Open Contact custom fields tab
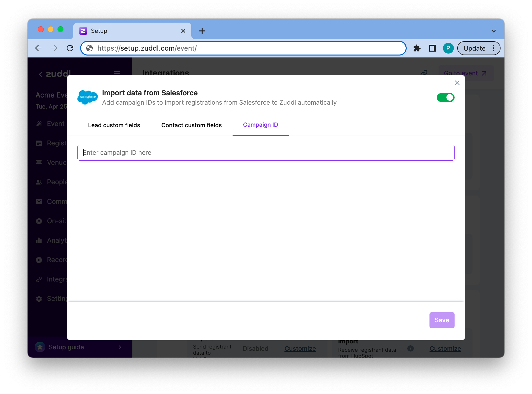The height and width of the screenshot is (394, 532). [191, 125]
